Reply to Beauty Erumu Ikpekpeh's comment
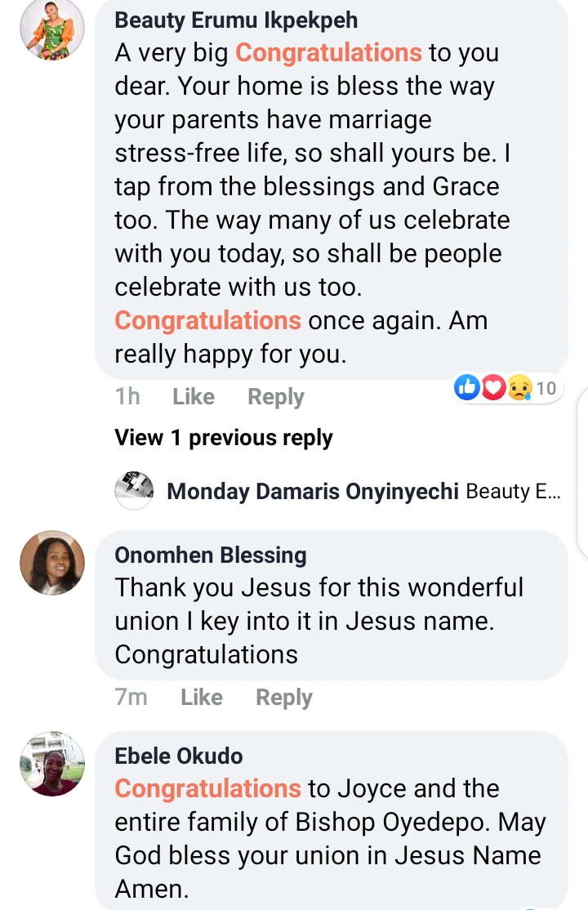This screenshot has width=588, height=910. pos(276,397)
